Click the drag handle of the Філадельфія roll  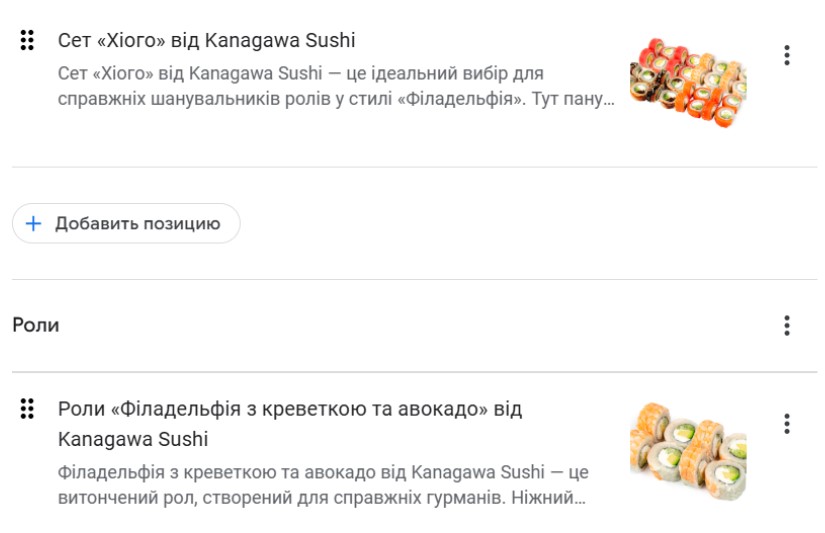tap(27, 408)
